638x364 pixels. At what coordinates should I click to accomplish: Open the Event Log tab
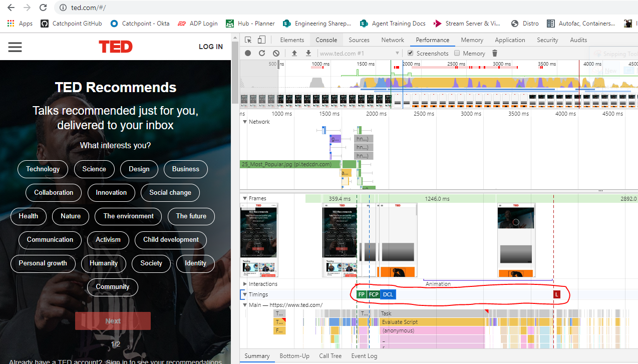pyautogui.click(x=364, y=356)
